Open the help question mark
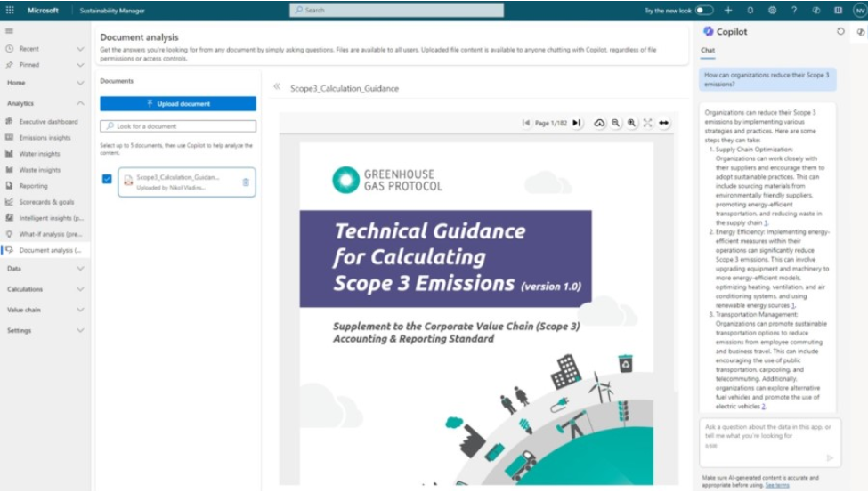 [794, 10]
